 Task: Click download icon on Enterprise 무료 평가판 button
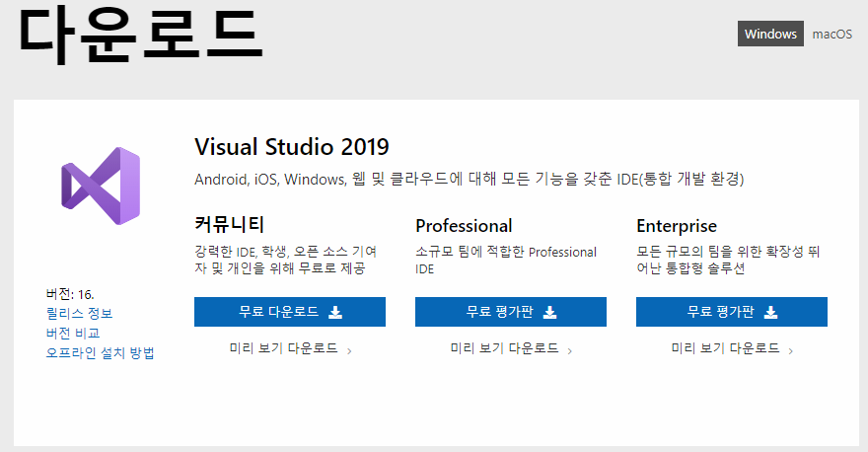coord(770,313)
